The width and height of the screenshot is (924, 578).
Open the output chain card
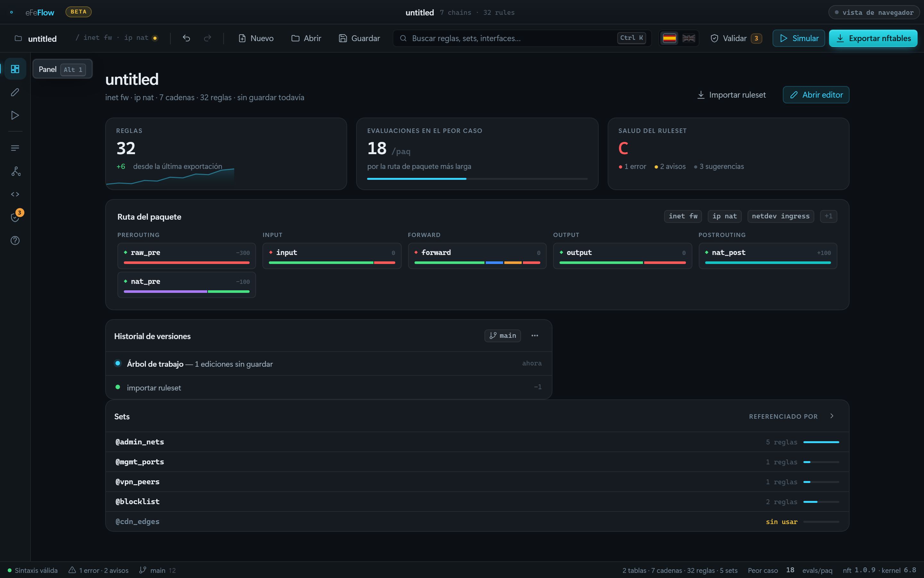[x=622, y=256]
